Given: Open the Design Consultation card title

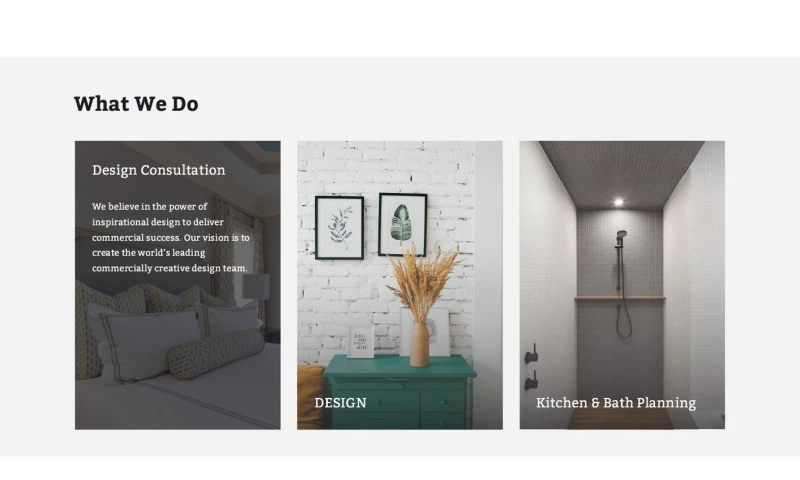Looking at the screenshot, I should pyautogui.click(x=159, y=170).
